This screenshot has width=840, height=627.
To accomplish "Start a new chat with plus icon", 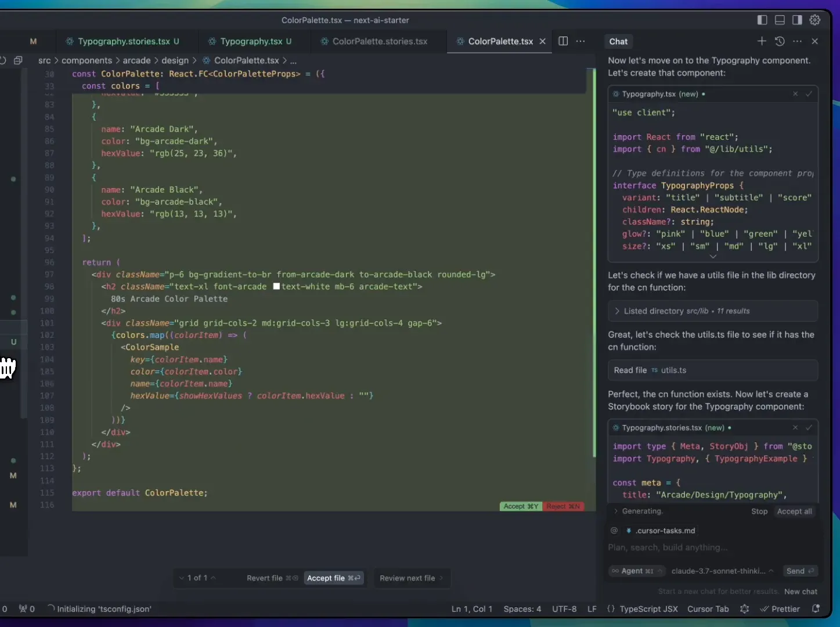I will [762, 41].
